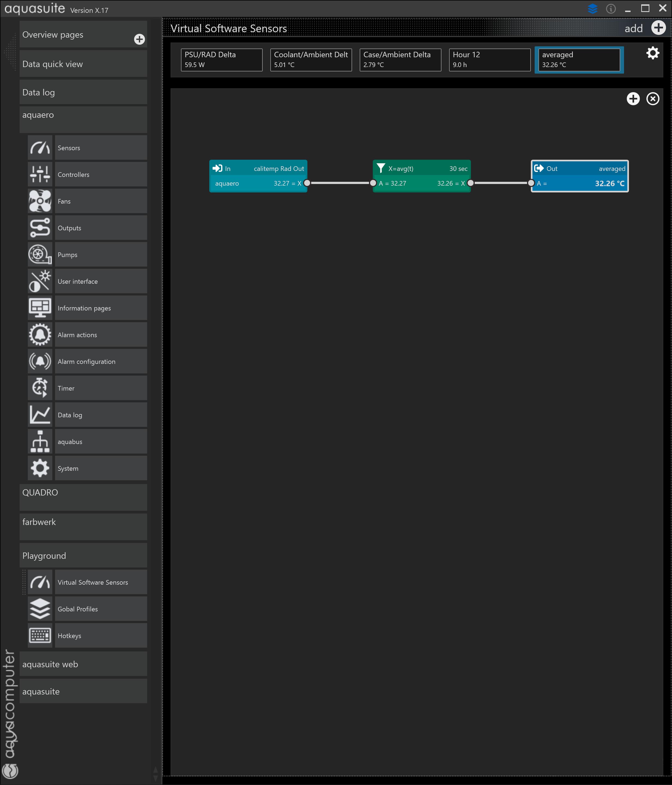Open Alarm configuration page
Viewport: 672px width, 785px height.
click(x=101, y=361)
